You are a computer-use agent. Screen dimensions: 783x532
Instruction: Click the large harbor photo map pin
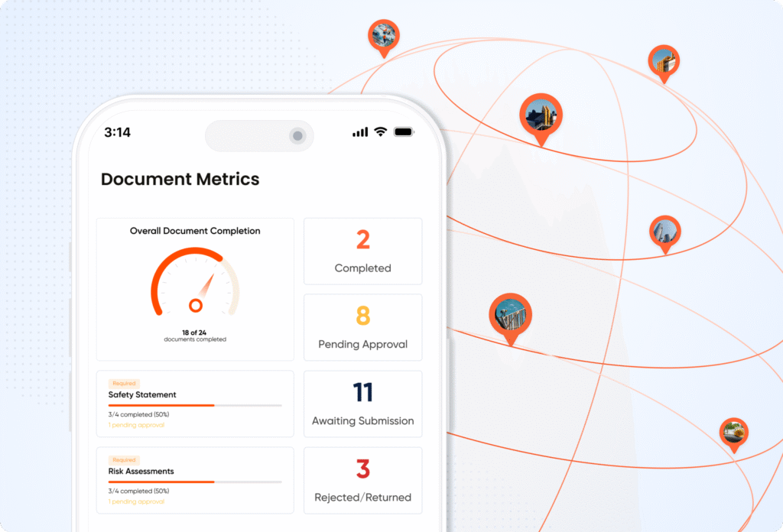pyautogui.click(x=511, y=313)
